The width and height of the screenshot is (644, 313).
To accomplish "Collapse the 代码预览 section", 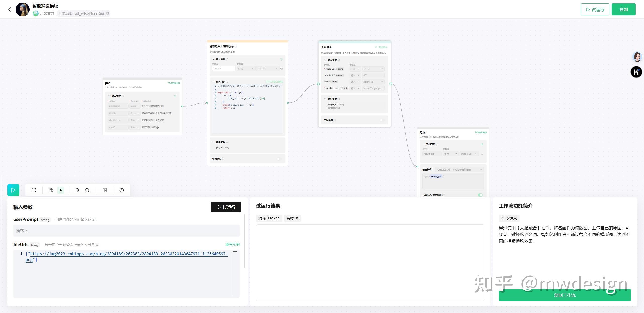I will (x=214, y=82).
